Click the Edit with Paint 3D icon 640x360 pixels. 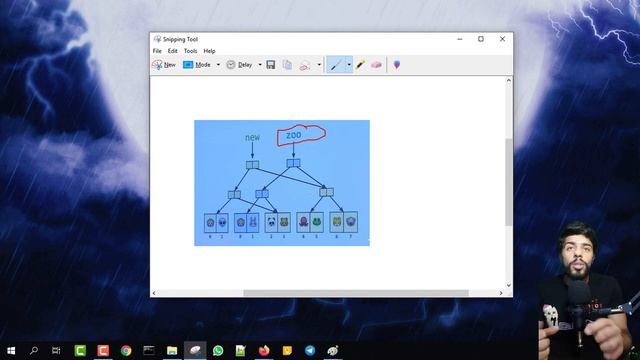click(397, 65)
